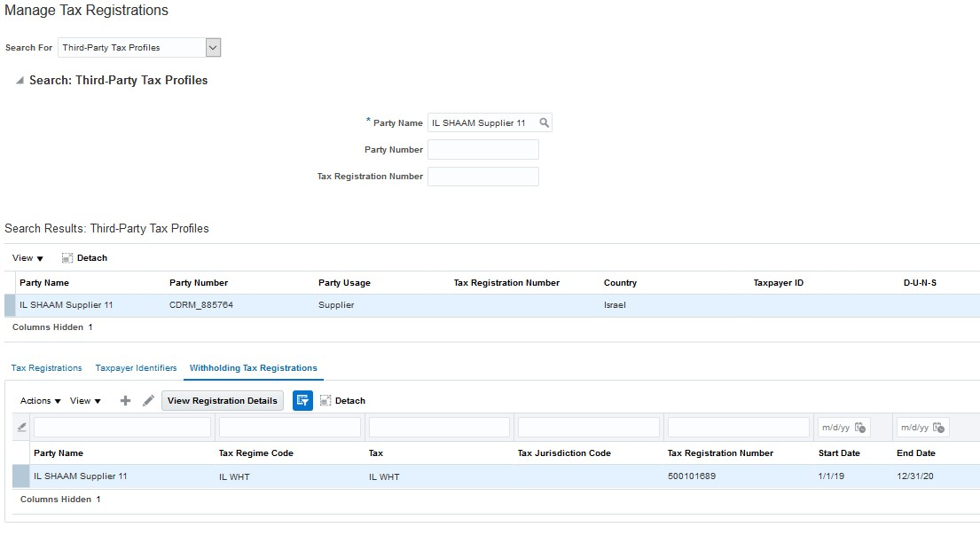Click the Taxpayer ID column header
The width and height of the screenshot is (980, 543).
point(779,283)
